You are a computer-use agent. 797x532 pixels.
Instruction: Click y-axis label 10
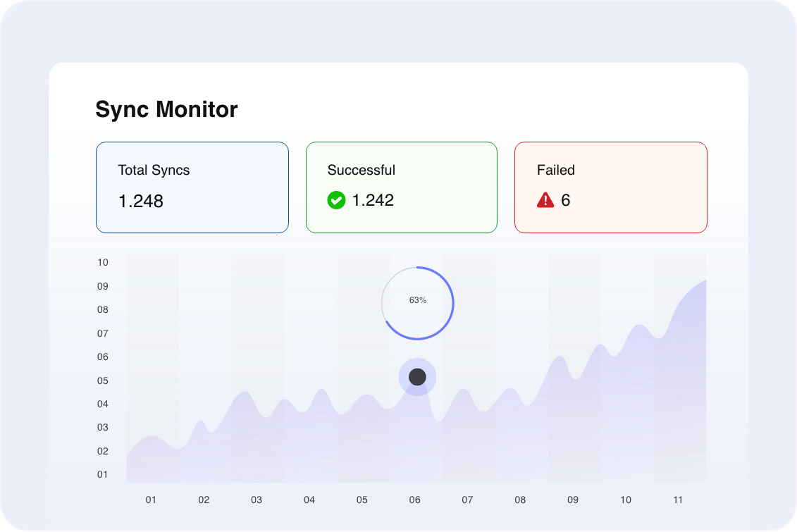click(x=103, y=263)
